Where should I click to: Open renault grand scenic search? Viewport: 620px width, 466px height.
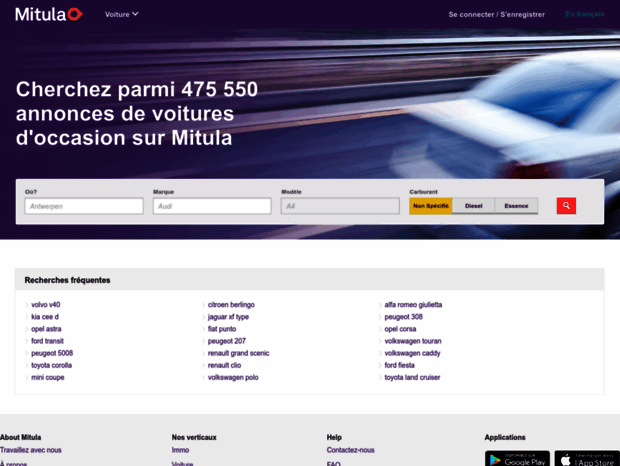(x=238, y=353)
